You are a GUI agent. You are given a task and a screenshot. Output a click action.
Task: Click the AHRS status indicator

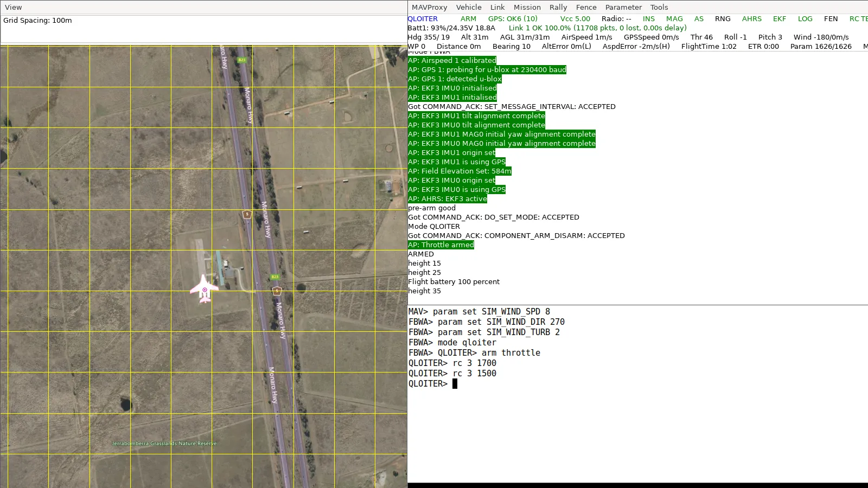coord(752,19)
